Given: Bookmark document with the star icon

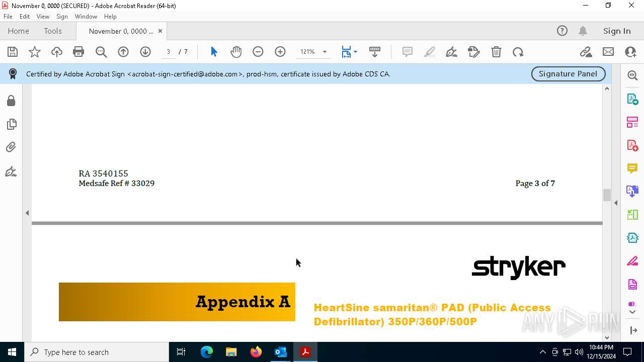Looking at the screenshot, I should 35,52.
